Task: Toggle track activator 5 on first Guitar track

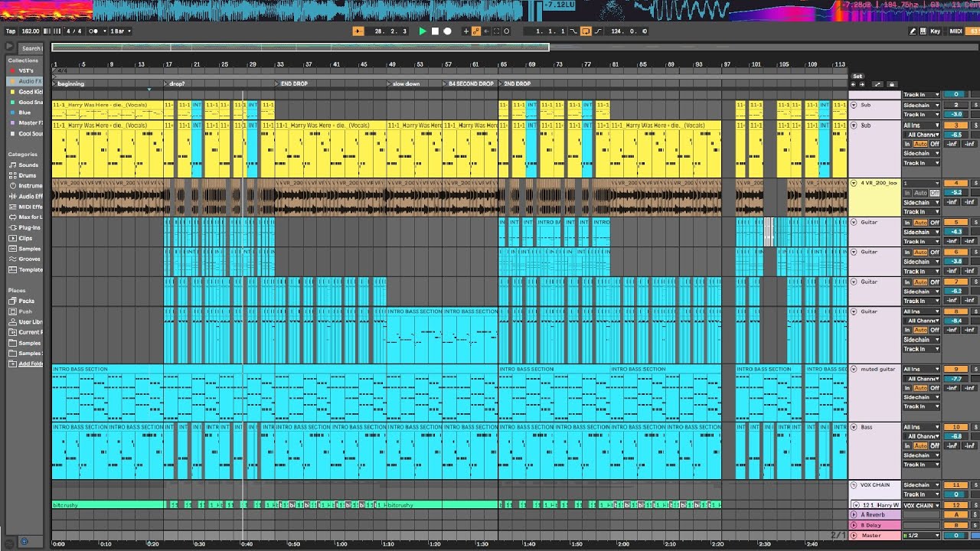Action: [955, 222]
